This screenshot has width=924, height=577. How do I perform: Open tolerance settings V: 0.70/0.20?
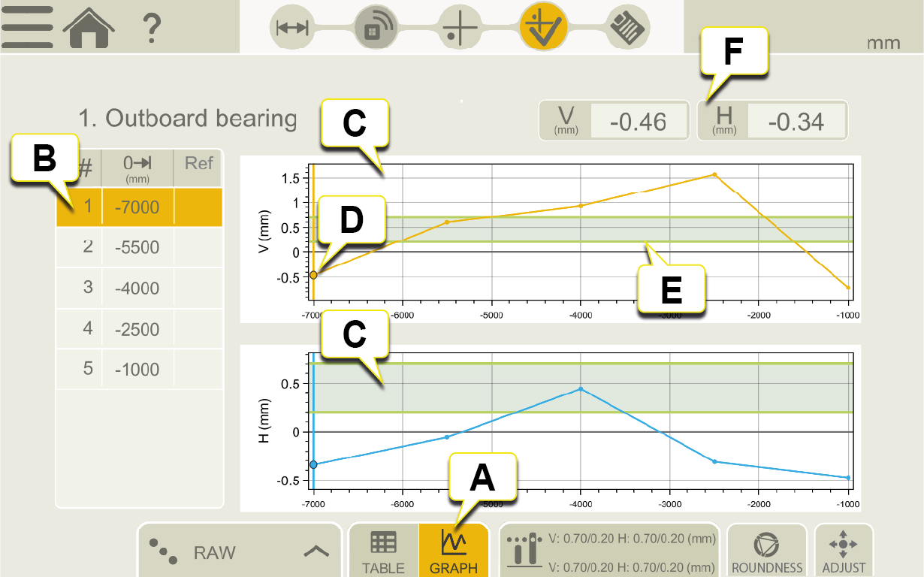[609, 551]
